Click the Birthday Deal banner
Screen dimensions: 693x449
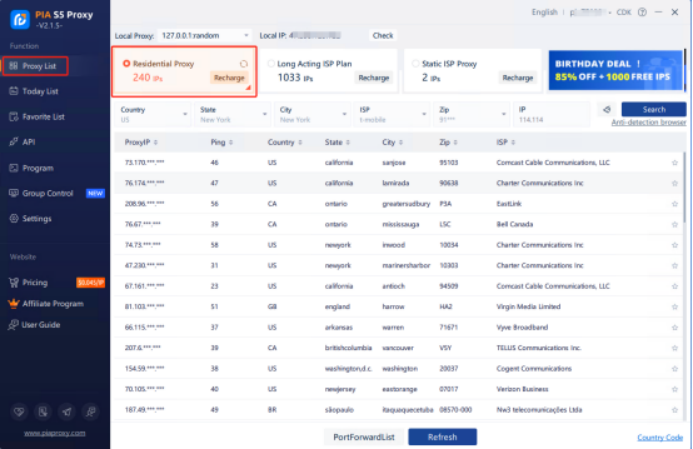(x=615, y=70)
